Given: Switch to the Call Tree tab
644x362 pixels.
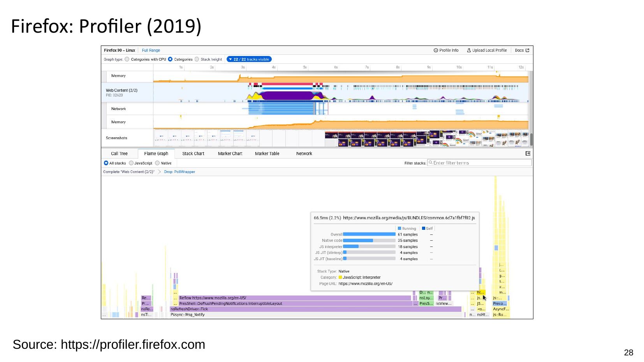Looking at the screenshot, I should click(119, 154).
